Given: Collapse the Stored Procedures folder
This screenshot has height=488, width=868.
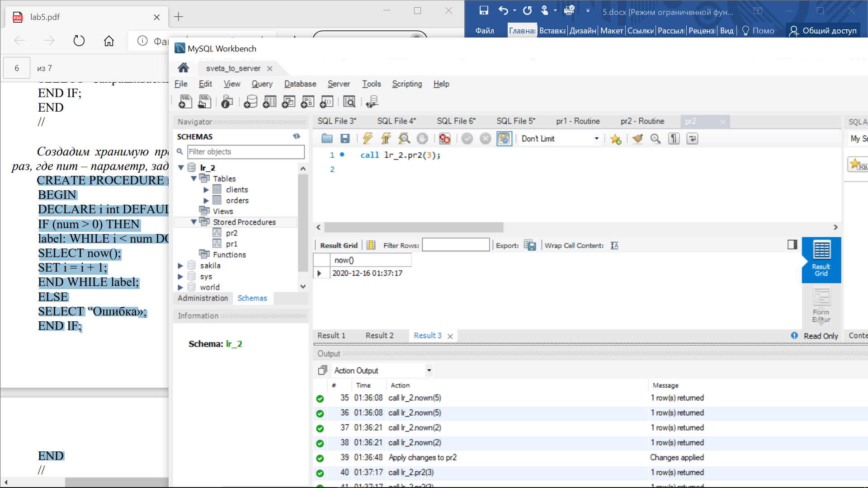Looking at the screenshot, I should 193,222.
